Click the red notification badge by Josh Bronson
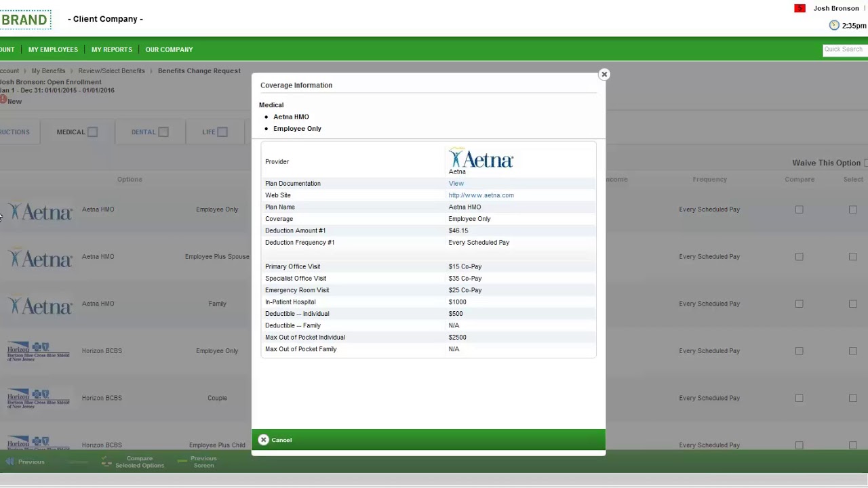This screenshot has width=868, height=488. pyautogui.click(x=800, y=8)
